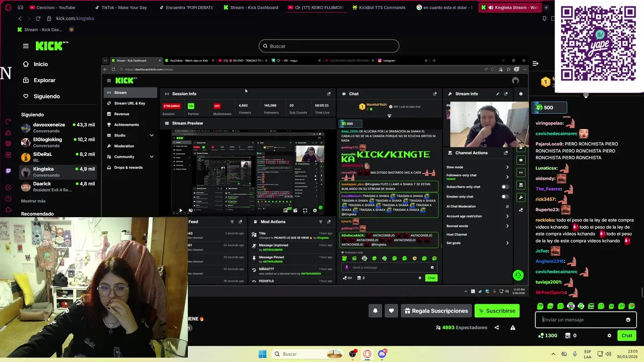644x362 pixels.
Task: Mute the stream preview player
Action: click(x=190, y=210)
